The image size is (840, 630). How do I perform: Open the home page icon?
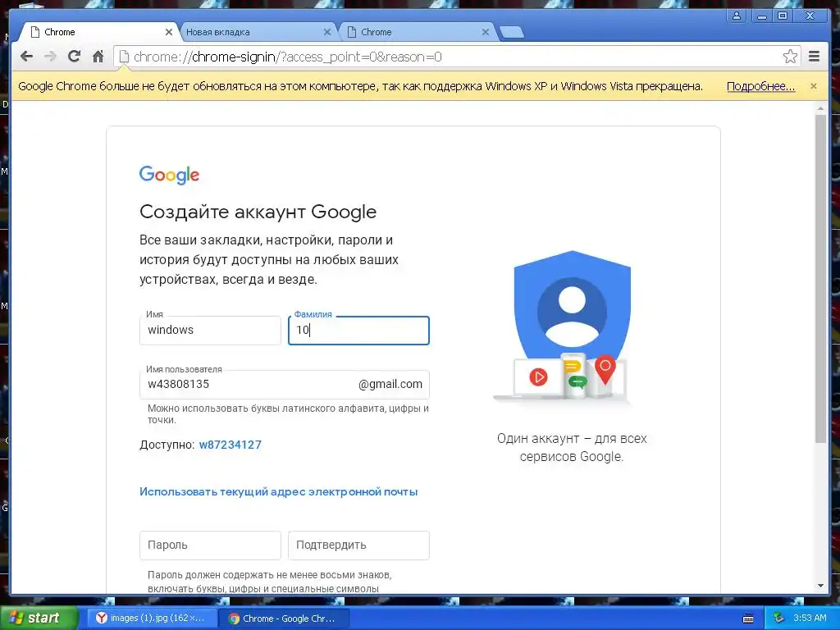[x=98, y=57]
